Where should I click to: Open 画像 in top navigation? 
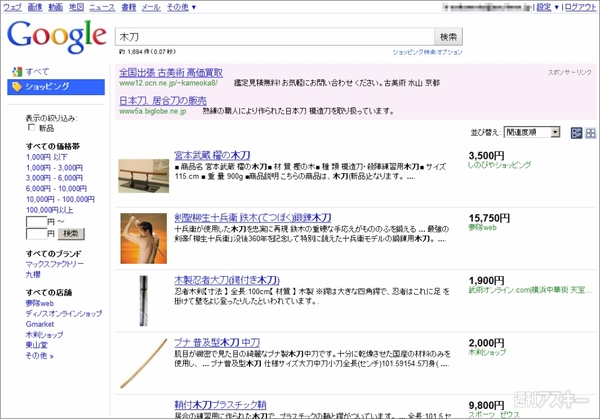point(35,7)
